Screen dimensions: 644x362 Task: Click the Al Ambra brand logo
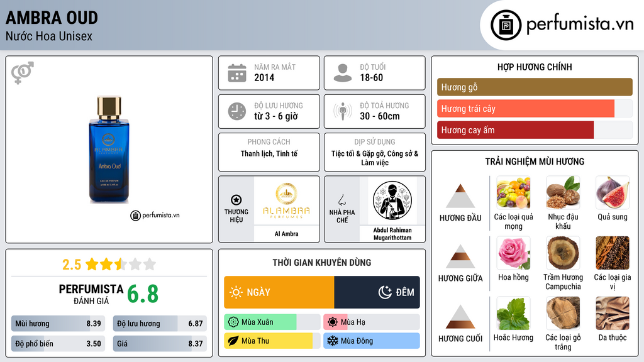pos(286,201)
